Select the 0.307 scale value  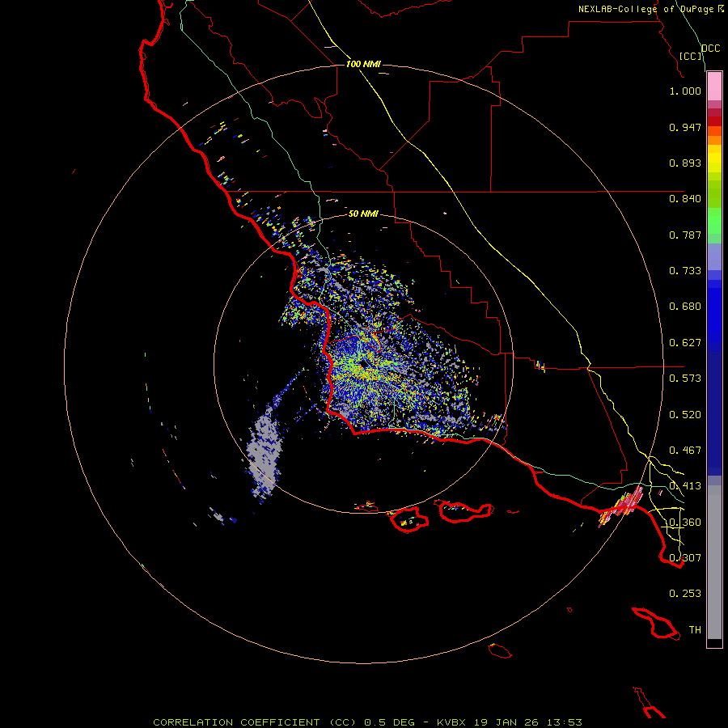pos(685,558)
